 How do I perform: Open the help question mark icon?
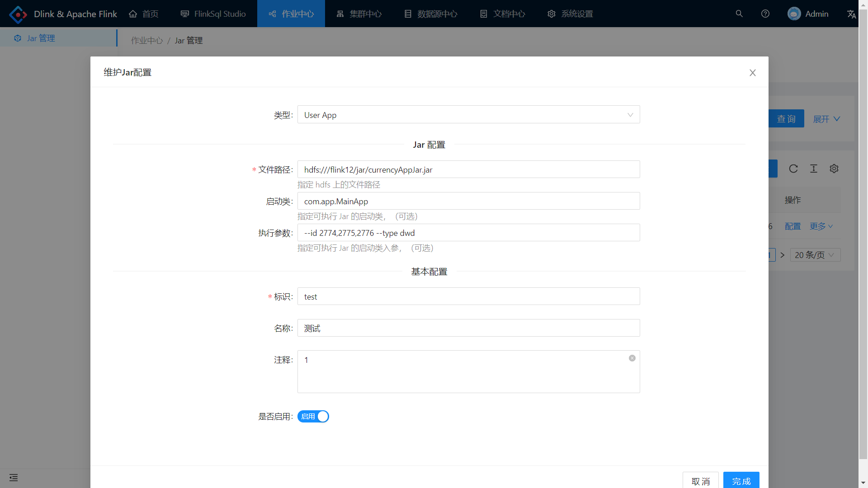[x=765, y=14]
